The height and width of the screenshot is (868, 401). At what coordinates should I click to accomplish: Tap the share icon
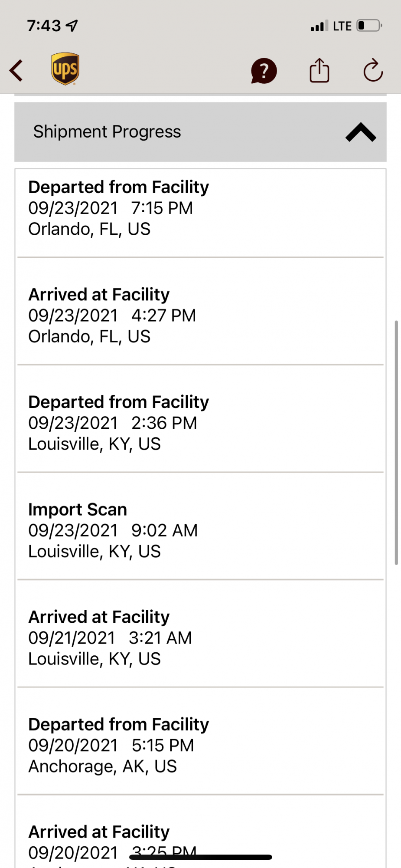(319, 70)
